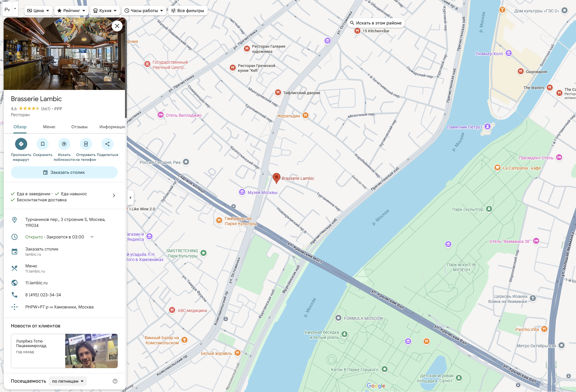
Task: Click the Церковь Иоанна Воина marker
Action: point(533,298)
